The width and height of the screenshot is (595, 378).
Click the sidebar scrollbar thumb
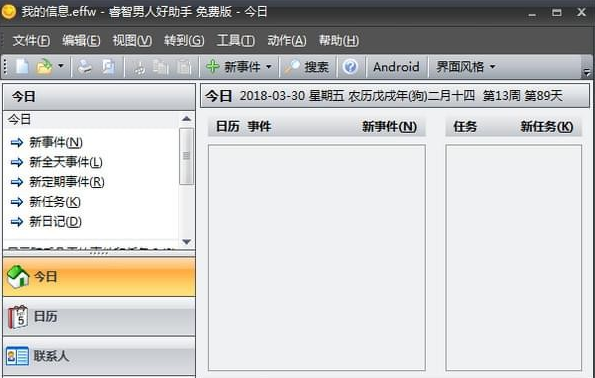point(186,156)
